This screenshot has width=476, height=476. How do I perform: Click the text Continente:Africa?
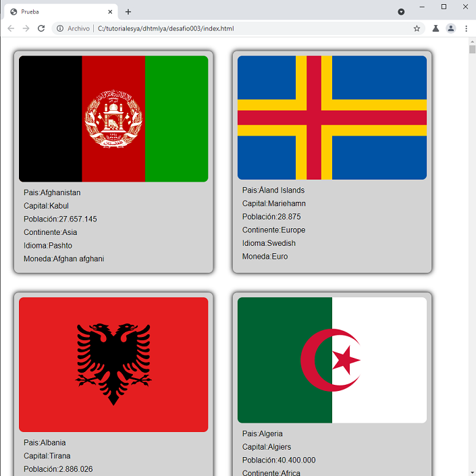tap(271, 473)
